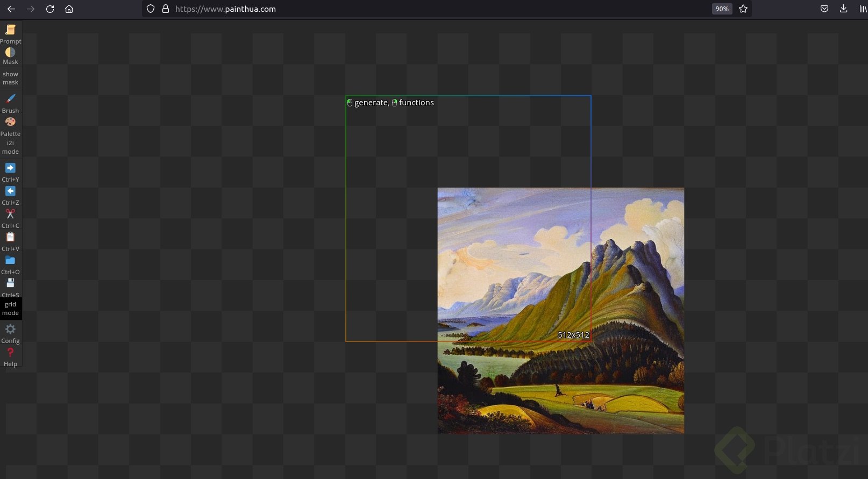Click the tracking protection shield icon
The width and height of the screenshot is (868, 479).
click(151, 9)
